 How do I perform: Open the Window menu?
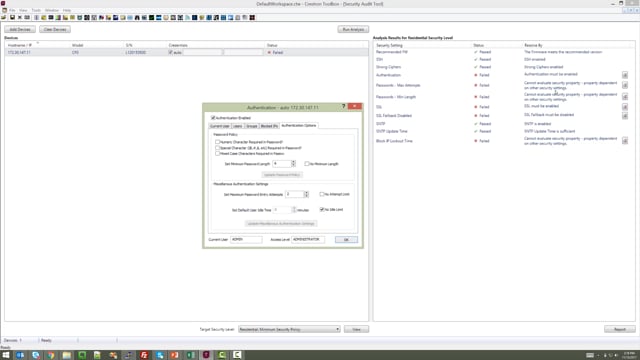[52, 10]
